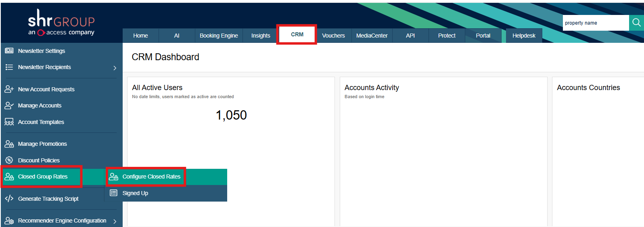Click the Manage Promotions icon
The height and width of the screenshot is (227, 644).
[9, 144]
